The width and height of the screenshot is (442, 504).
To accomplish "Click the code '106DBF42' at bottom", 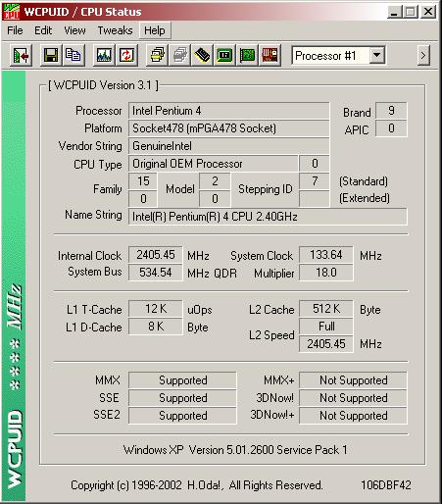I will point(386,485).
